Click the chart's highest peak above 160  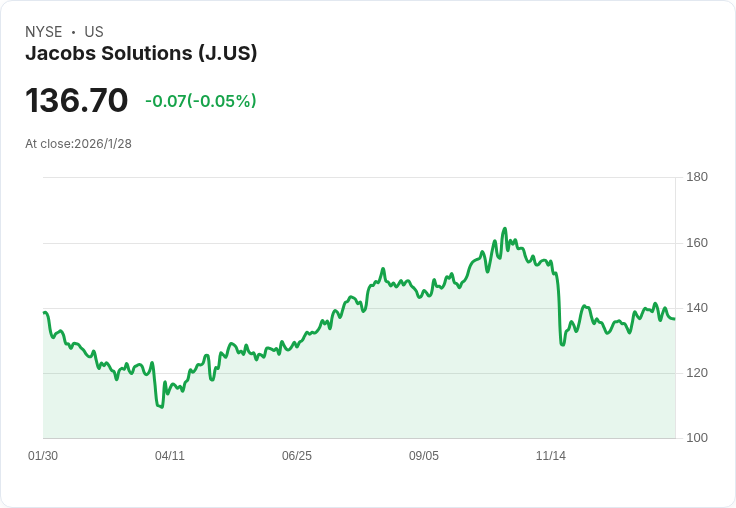tap(505, 229)
